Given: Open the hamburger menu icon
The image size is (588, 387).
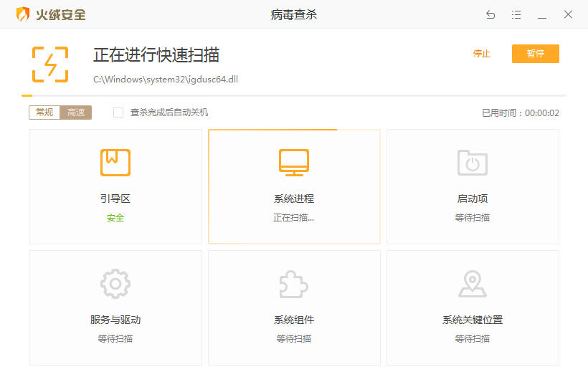Looking at the screenshot, I should pyautogui.click(x=516, y=14).
